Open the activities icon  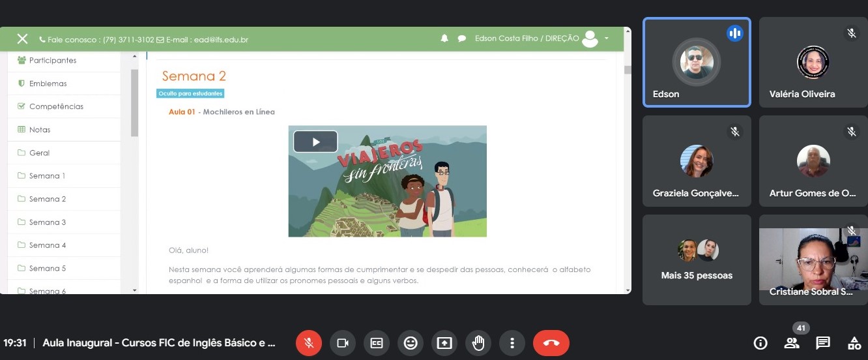(854, 343)
